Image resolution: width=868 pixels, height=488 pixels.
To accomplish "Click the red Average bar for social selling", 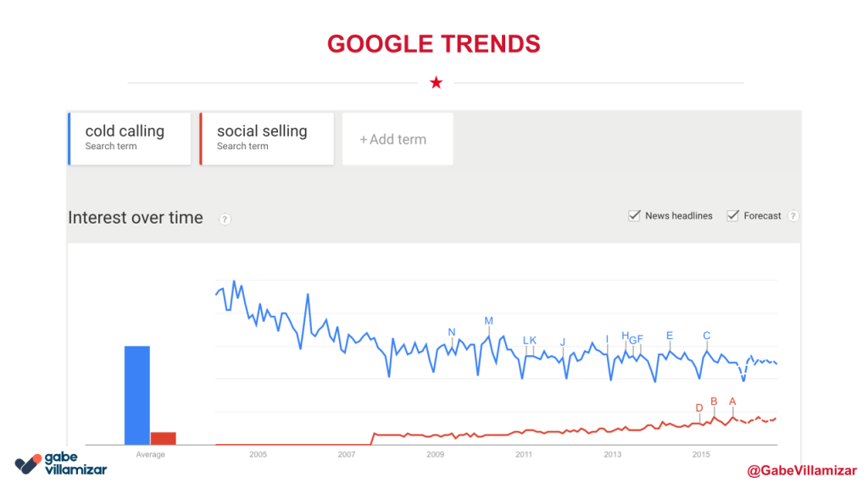I will (163, 438).
